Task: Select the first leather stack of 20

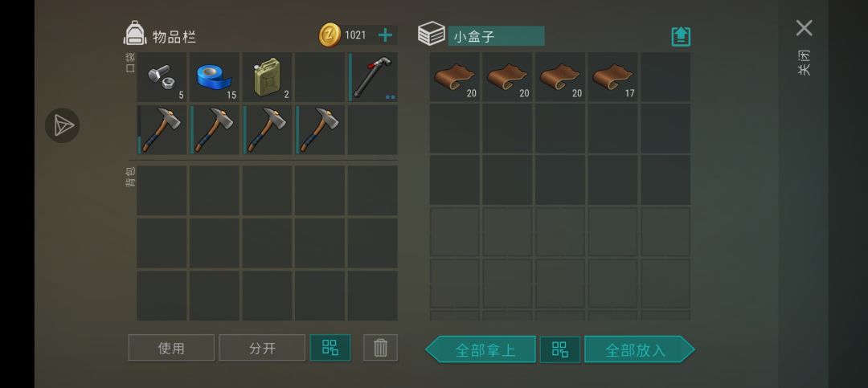Action: click(x=454, y=77)
